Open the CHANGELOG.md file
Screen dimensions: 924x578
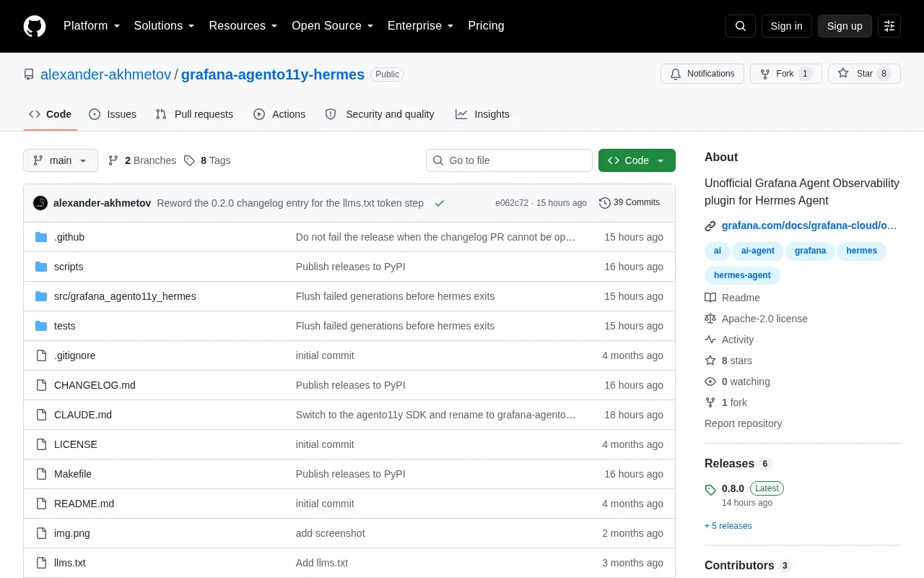click(x=95, y=385)
